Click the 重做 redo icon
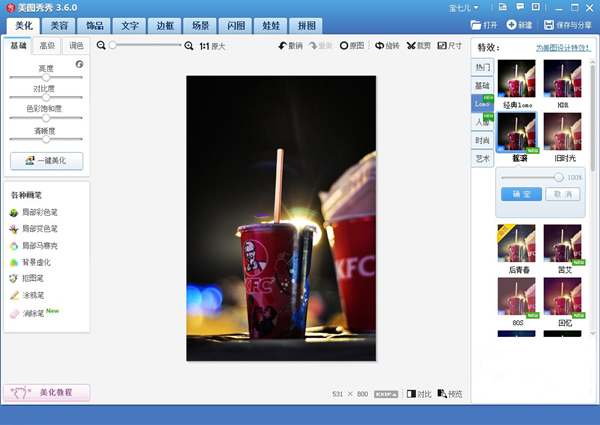Image resolution: width=600 pixels, height=425 pixels. pyautogui.click(x=313, y=46)
